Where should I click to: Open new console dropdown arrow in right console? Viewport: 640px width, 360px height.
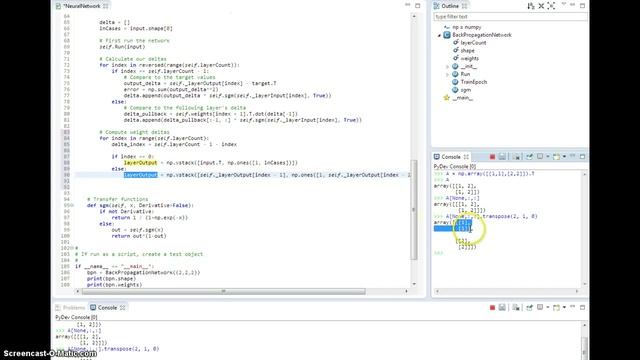click(564, 157)
